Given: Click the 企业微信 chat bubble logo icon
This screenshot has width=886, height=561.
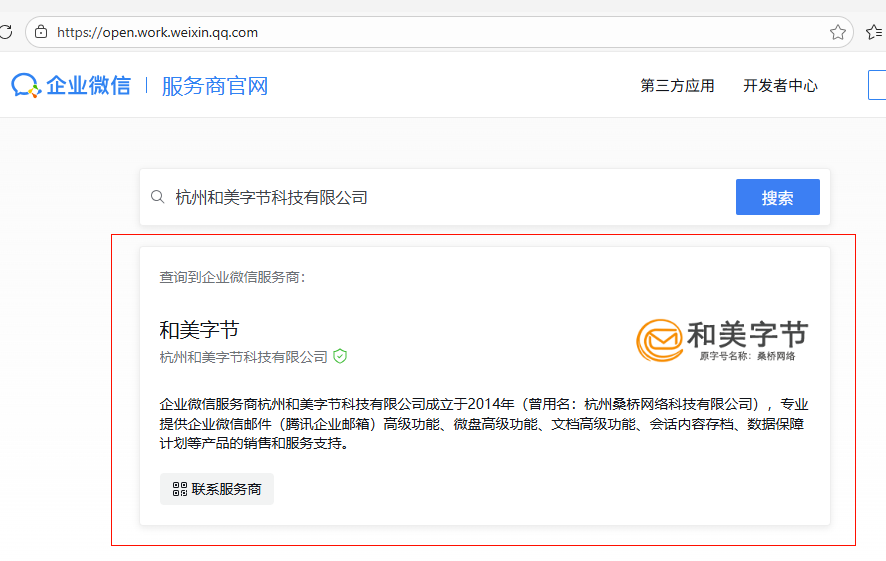Looking at the screenshot, I should [x=26, y=86].
